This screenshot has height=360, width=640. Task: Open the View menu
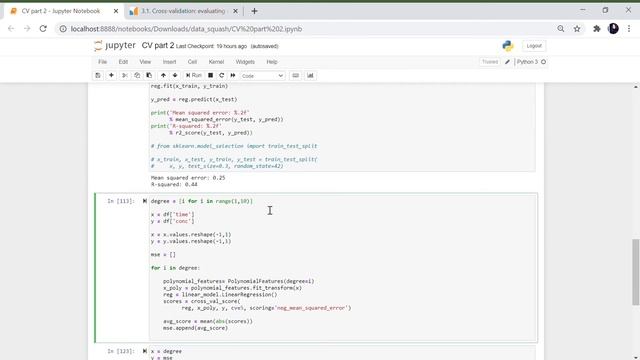(x=145, y=62)
